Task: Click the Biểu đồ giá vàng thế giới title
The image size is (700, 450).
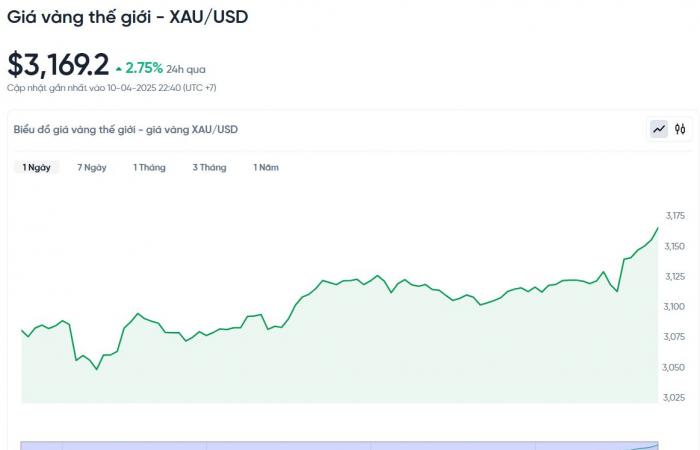Action: (125, 129)
